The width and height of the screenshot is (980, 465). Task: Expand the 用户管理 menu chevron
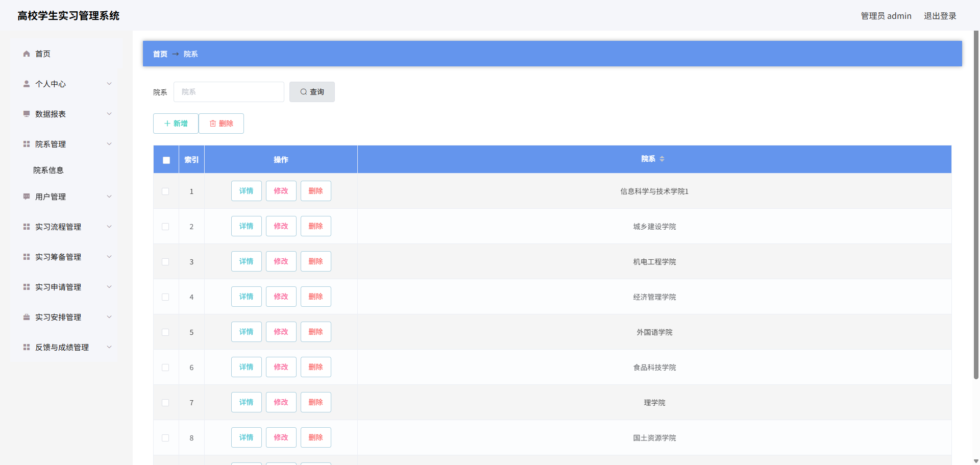(109, 197)
